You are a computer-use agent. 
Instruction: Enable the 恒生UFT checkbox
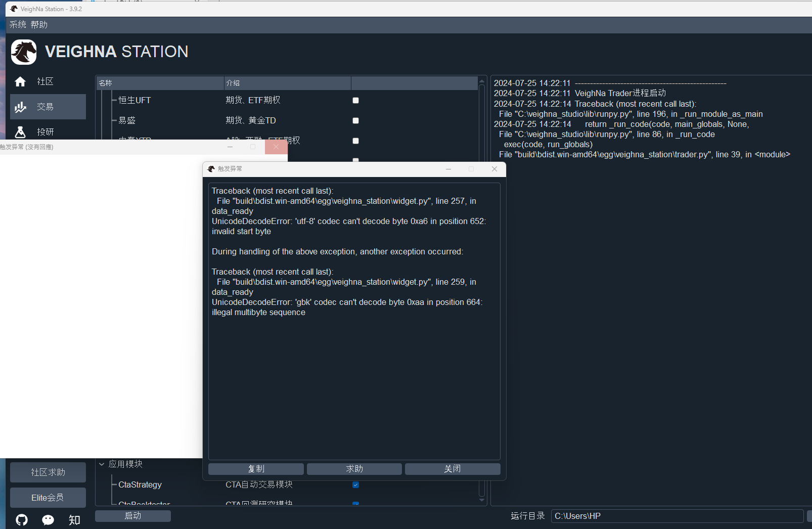coord(355,100)
